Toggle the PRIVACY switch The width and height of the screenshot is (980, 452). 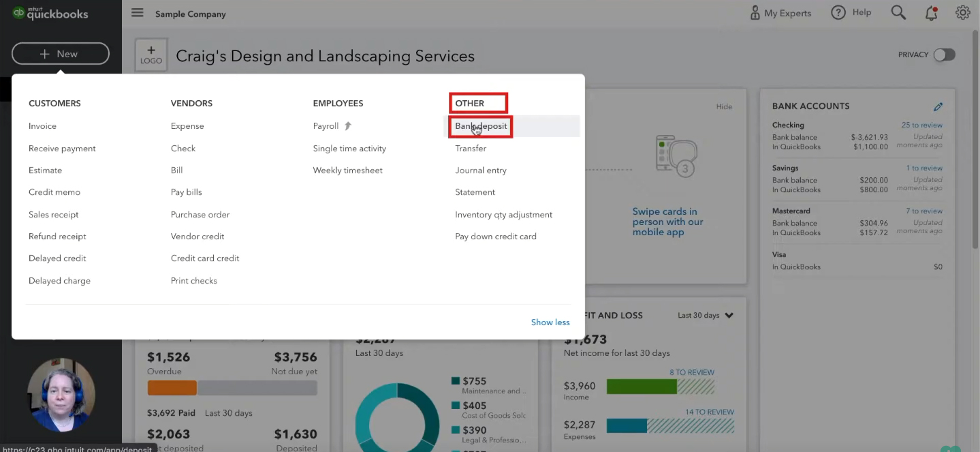point(944,55)
